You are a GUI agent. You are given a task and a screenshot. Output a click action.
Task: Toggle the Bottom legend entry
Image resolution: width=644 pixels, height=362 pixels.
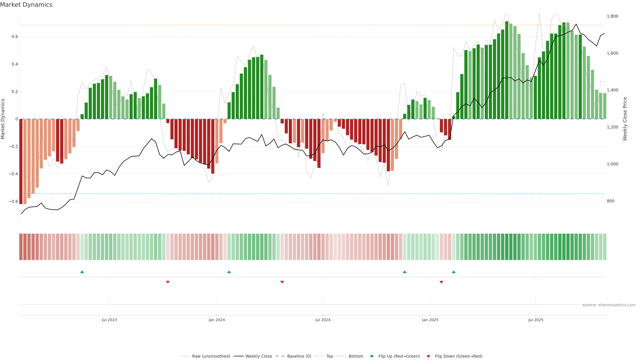356,356
